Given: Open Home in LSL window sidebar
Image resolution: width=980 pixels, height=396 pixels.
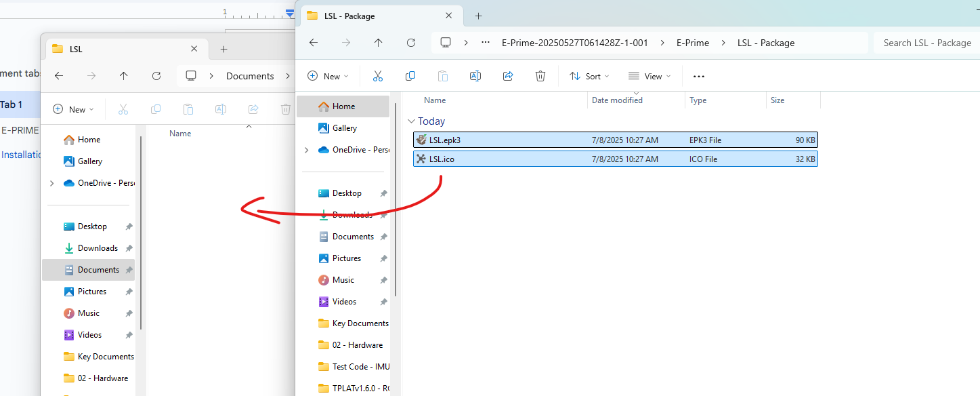Looking at the screenshot, I should click(x=89, y=140).
